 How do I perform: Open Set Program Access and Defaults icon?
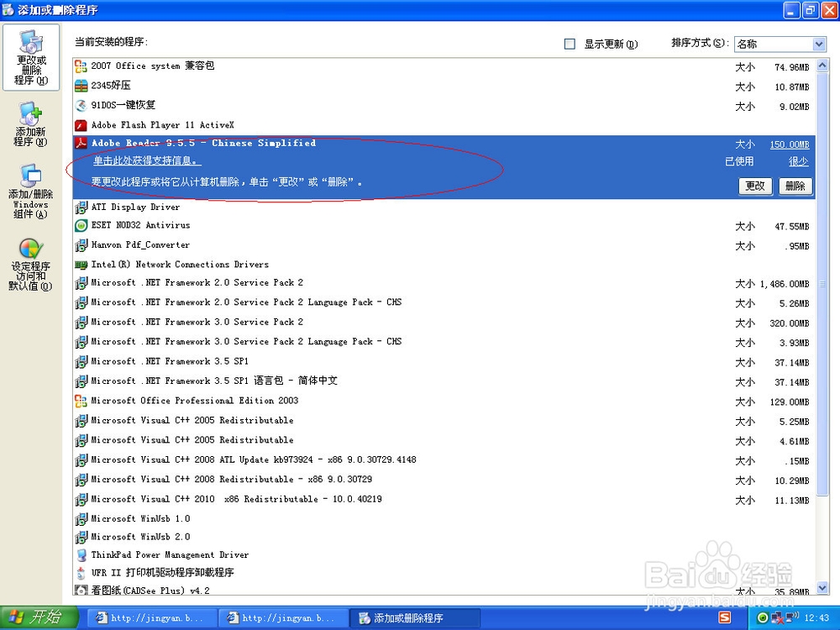(x=30, y=265)
